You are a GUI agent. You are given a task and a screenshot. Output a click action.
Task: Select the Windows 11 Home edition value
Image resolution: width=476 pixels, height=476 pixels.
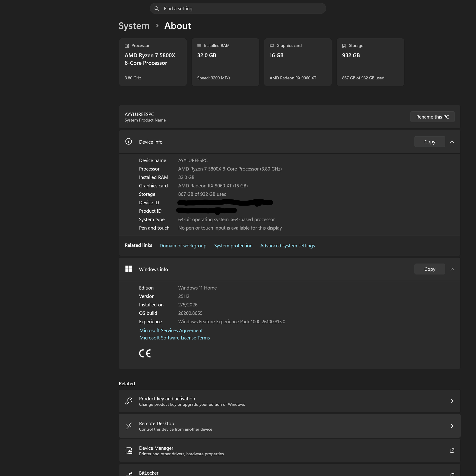pyautogui.click(x=197, y=288)
